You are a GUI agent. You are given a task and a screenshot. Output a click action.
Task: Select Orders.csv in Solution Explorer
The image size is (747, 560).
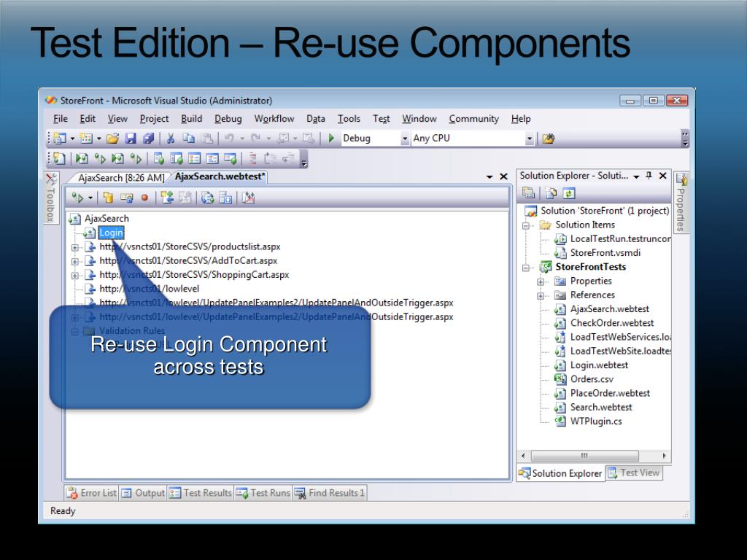[592, 379]
